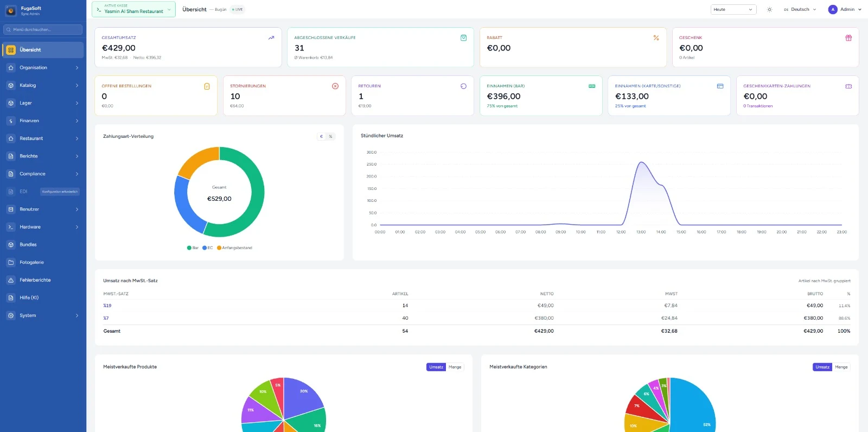
Task: Toggle the light/dark theme sun button
Action: pyautogui.click(x=769, y=9)
